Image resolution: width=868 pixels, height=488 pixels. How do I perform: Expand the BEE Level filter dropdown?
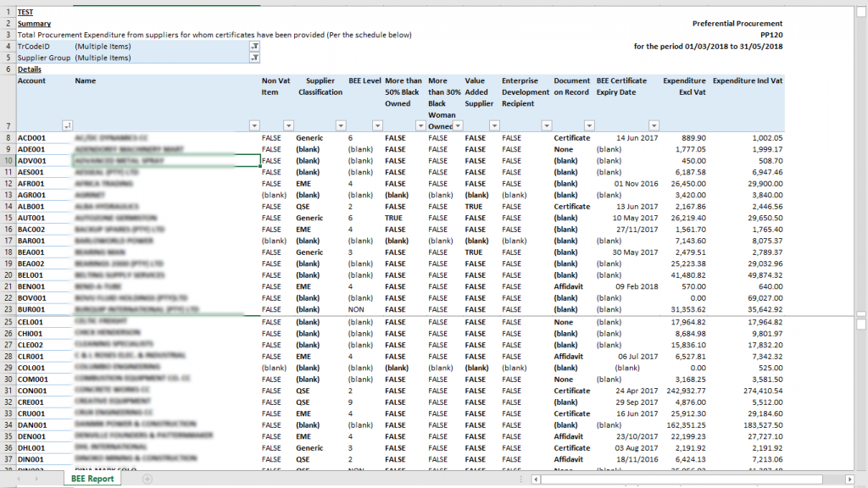pos(377,125)
